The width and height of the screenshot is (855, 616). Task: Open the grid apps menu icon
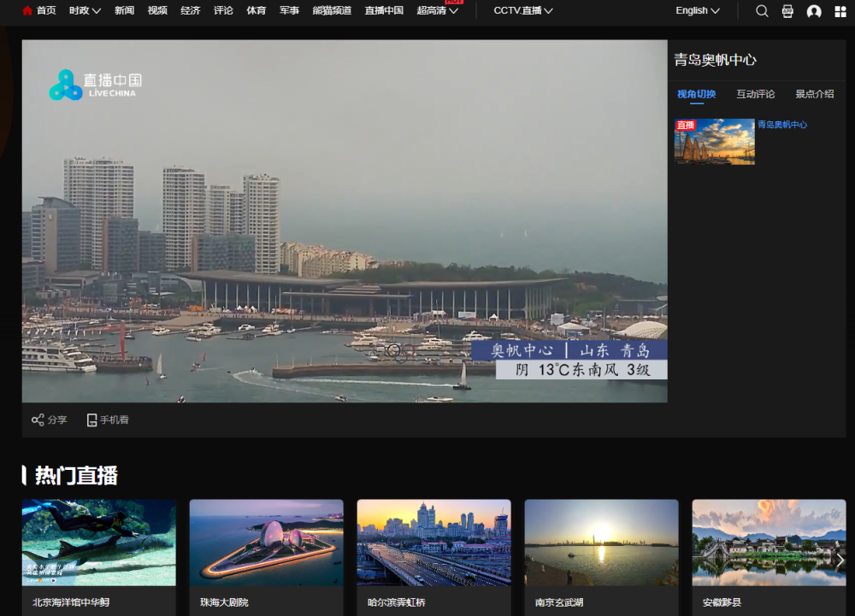(x=840, y=11)
